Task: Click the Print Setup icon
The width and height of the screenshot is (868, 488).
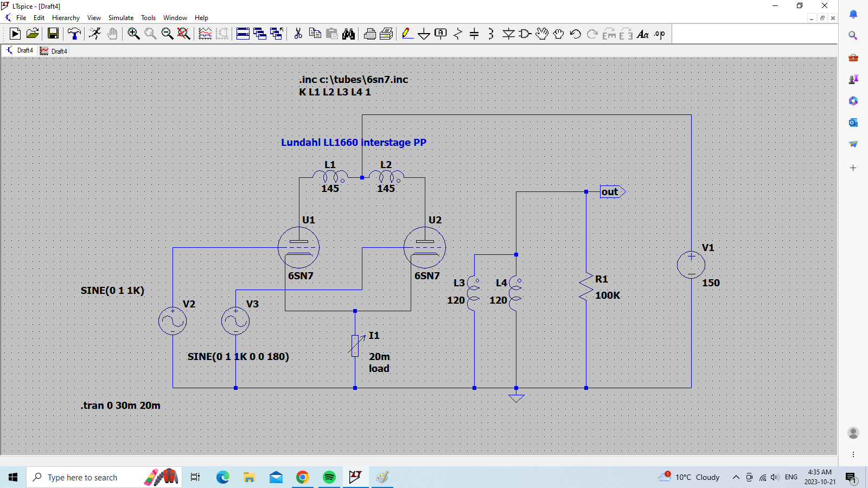Action: tap(387, 34)
